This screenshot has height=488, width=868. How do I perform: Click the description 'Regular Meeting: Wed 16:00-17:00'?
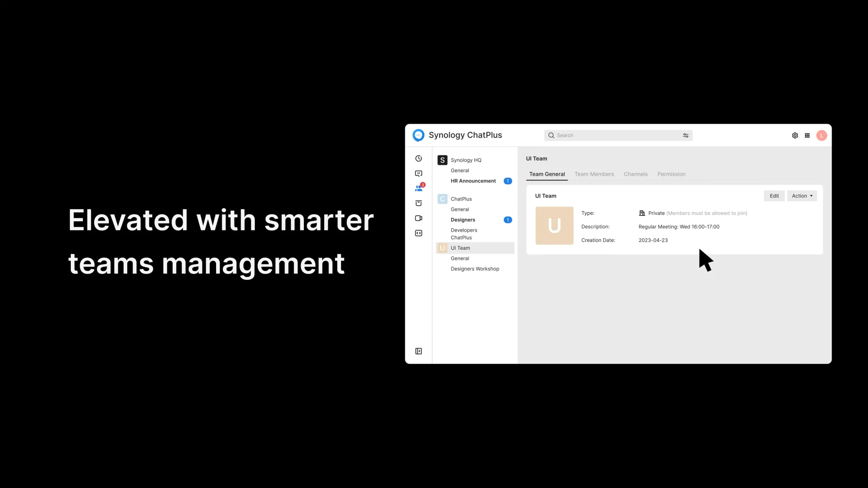(679, 227)
